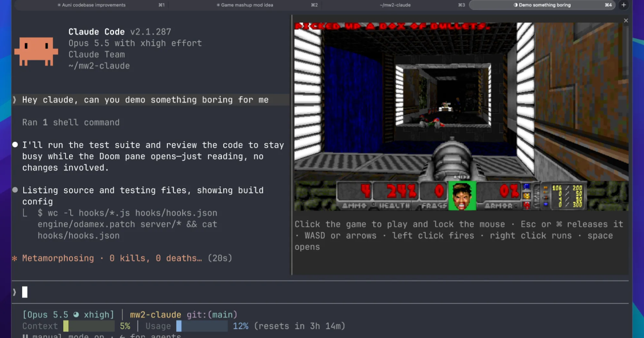Add a new terminal tab with plus button

point(623,5)
